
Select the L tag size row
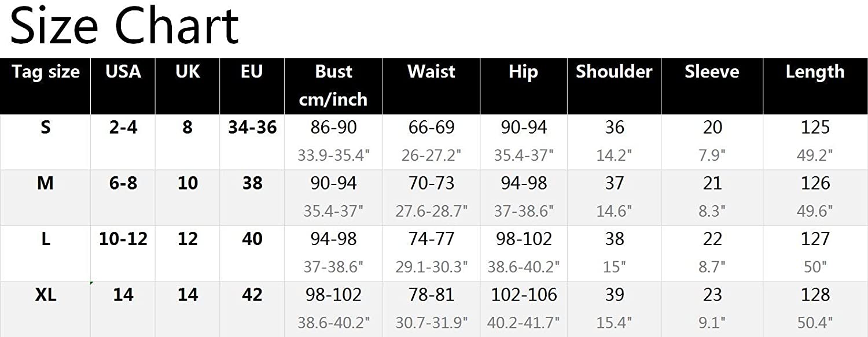coord(434,254)
